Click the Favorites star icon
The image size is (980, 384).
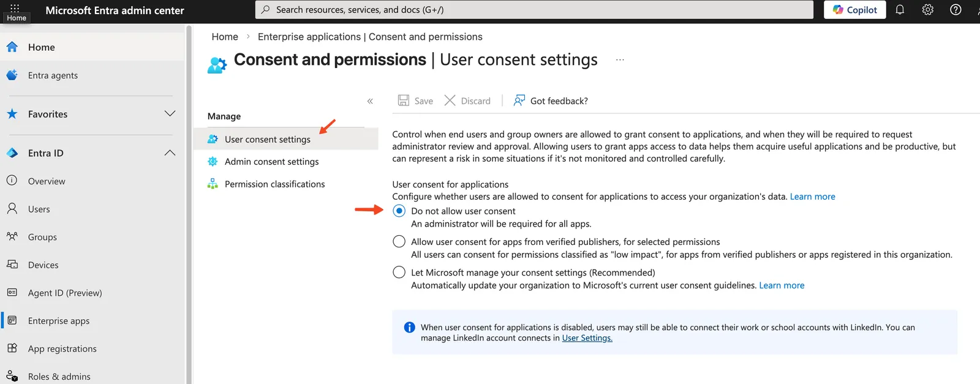tap(12, 114)
